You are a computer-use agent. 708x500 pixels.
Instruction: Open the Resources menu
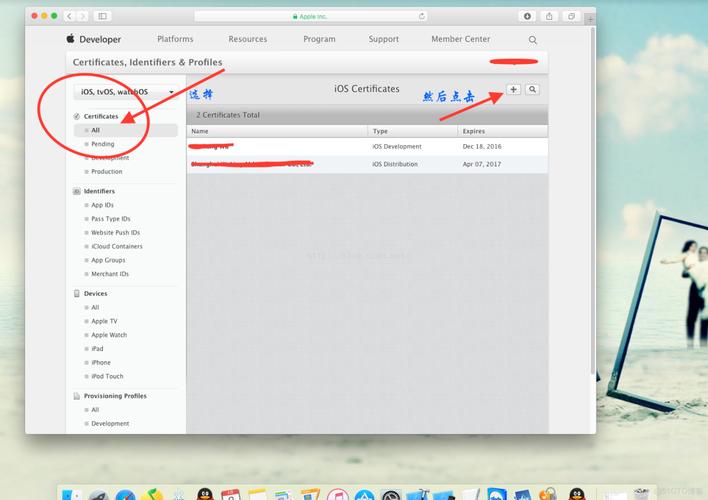247,39
